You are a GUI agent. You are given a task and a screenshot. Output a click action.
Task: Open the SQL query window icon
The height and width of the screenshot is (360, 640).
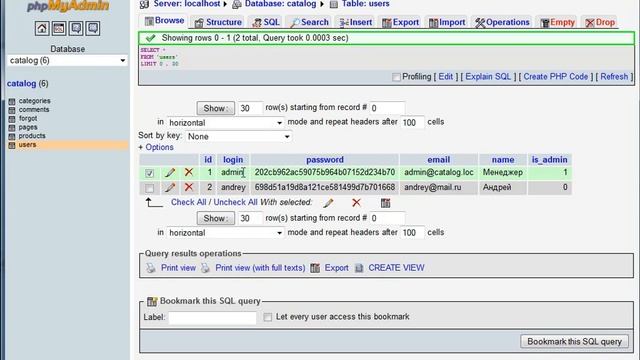coord(59,28)
